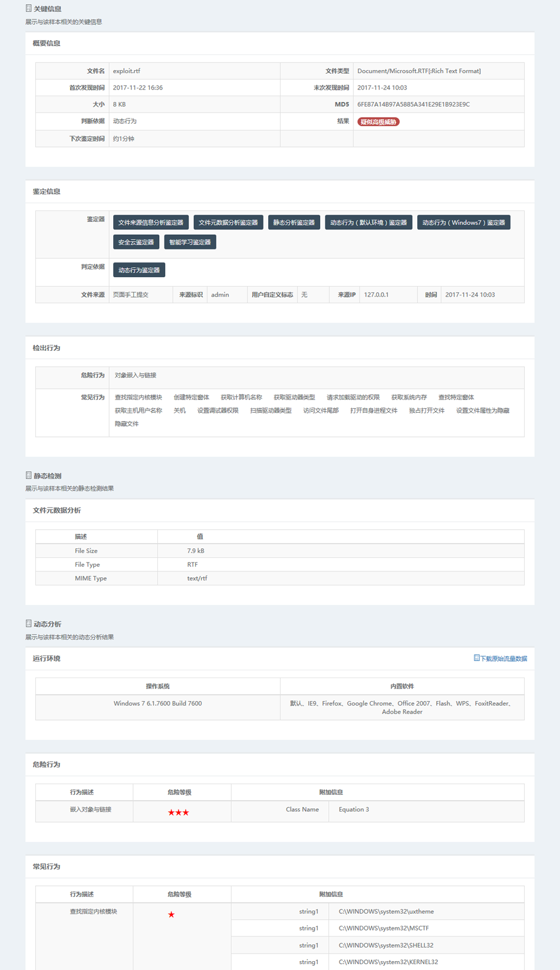Click the last seen time 2017-11-24 10:03 in 概要信息
This screenshot has height=970, width=560.
382,87
